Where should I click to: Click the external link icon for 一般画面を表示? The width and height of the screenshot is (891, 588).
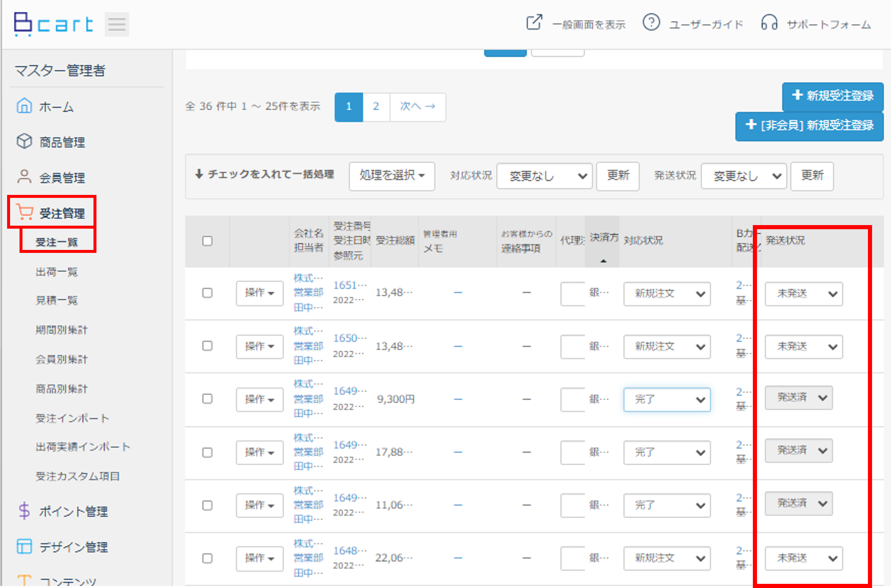pyautogui.click(x=534, y=22)
